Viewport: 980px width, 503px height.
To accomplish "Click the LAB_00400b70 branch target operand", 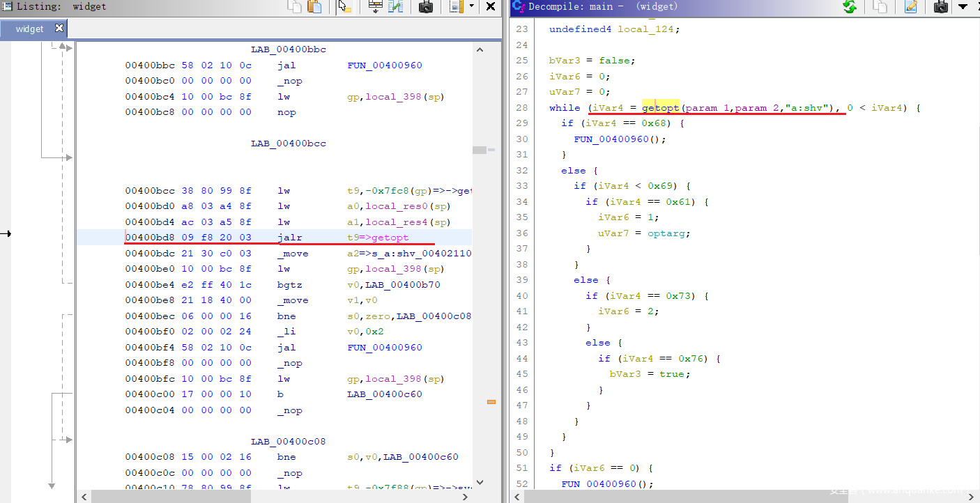I will (403, 285).
